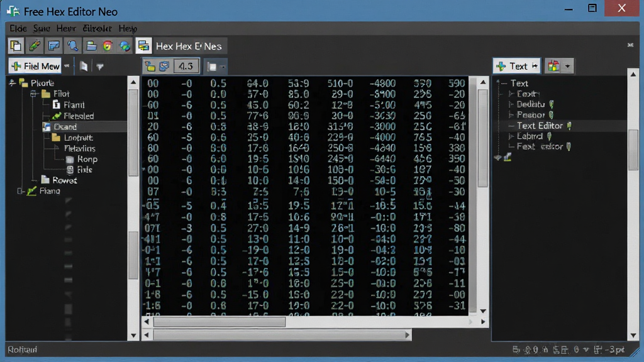
Task: Open the dropdown arrow beside multicolor blocks icon
Action: [x=568, y=66]
